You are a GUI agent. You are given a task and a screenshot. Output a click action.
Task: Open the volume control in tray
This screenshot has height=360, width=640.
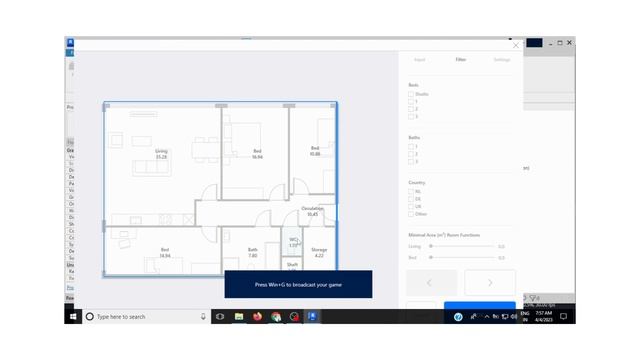(513, 317)
